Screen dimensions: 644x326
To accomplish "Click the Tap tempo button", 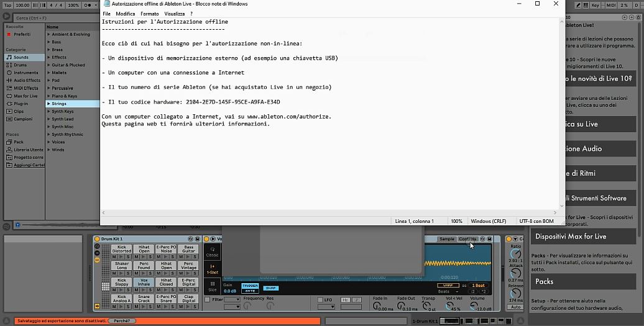I will click(7, 6).
